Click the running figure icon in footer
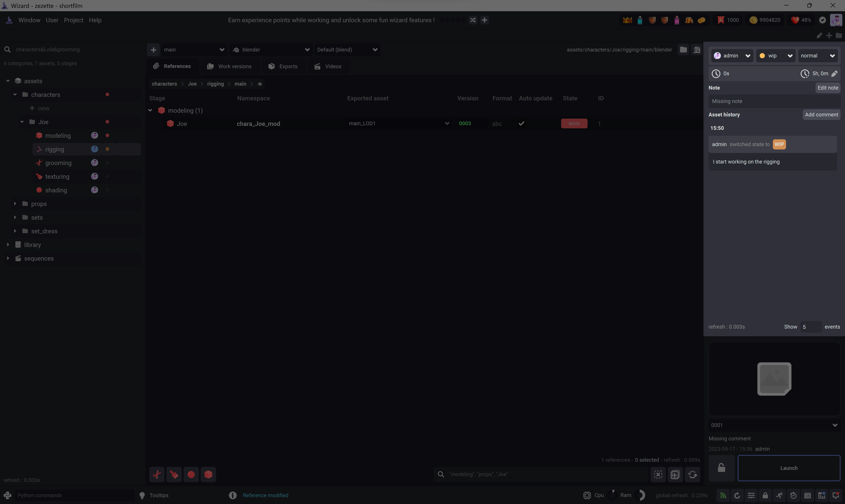 [779, 495]
